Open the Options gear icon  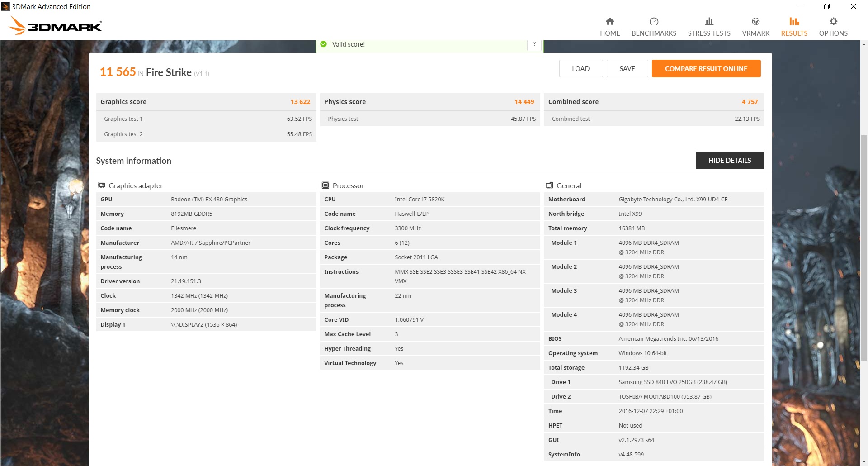[x=833, y=21]
